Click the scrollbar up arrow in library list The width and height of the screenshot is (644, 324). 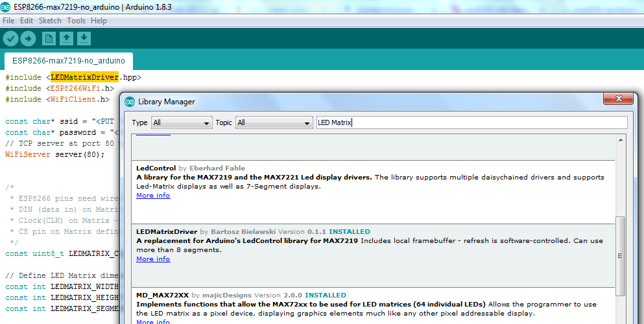621,140
